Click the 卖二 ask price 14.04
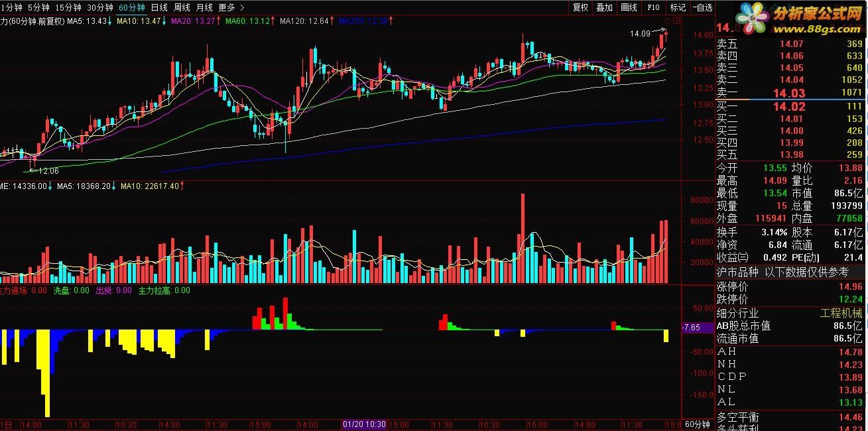 coord(791,80)
